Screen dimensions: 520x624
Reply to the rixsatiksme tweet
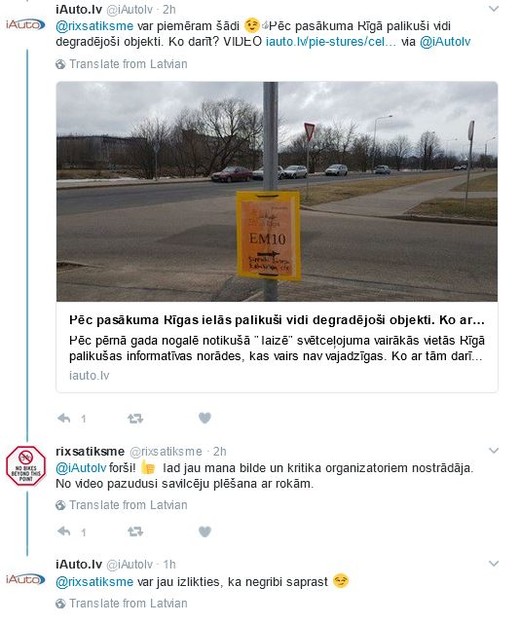[x=64, y=532]
